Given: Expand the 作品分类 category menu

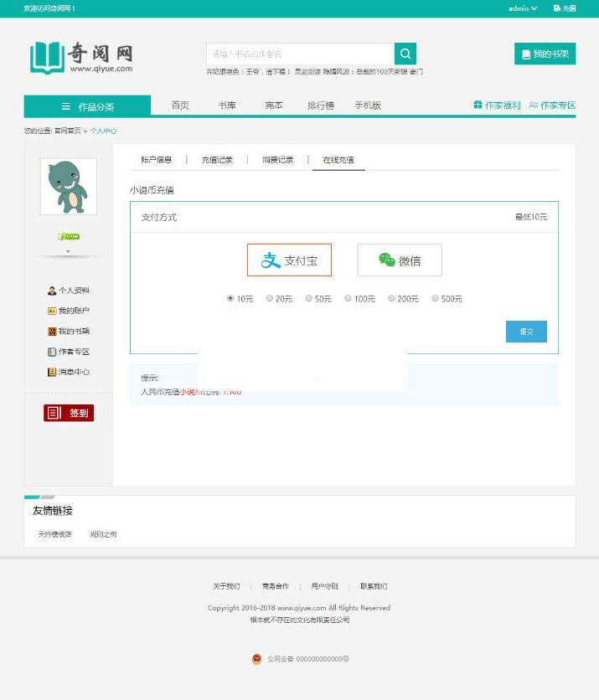Looking at the screenshot, I should click(x=87, y=106).
